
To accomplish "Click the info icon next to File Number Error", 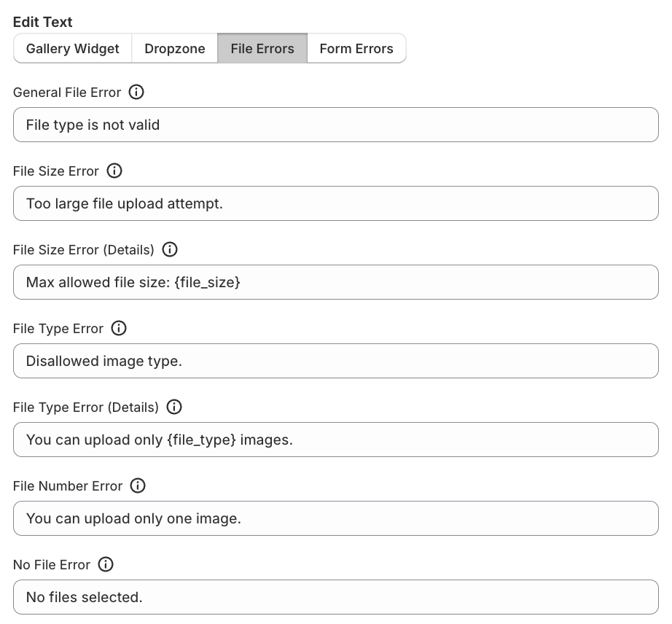I will coord(138,486).
